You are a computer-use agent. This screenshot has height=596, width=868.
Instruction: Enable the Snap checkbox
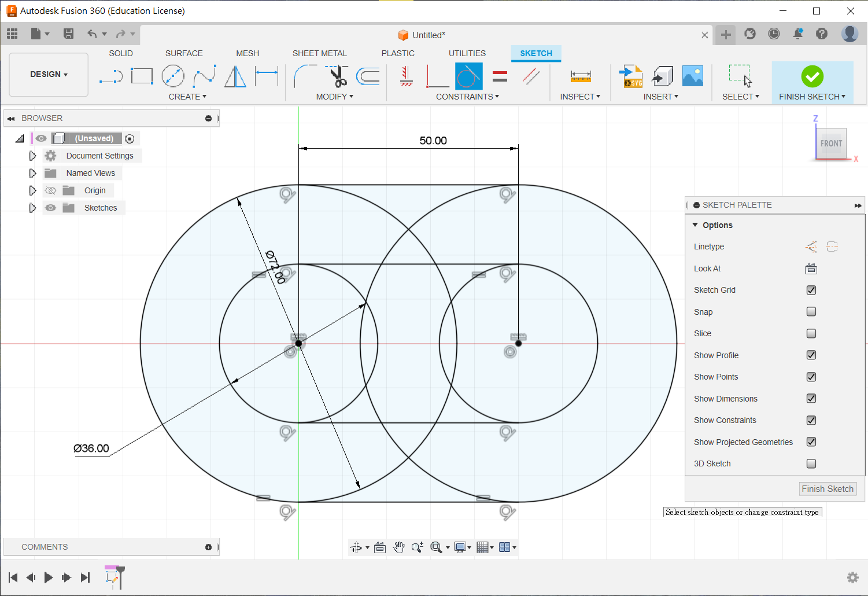click(x=811, y=312)
